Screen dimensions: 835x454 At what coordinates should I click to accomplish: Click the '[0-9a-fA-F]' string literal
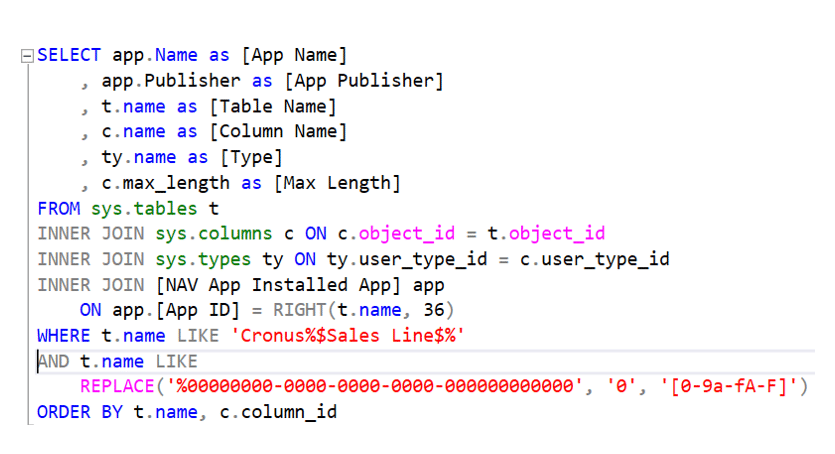[x=728, y=386]
